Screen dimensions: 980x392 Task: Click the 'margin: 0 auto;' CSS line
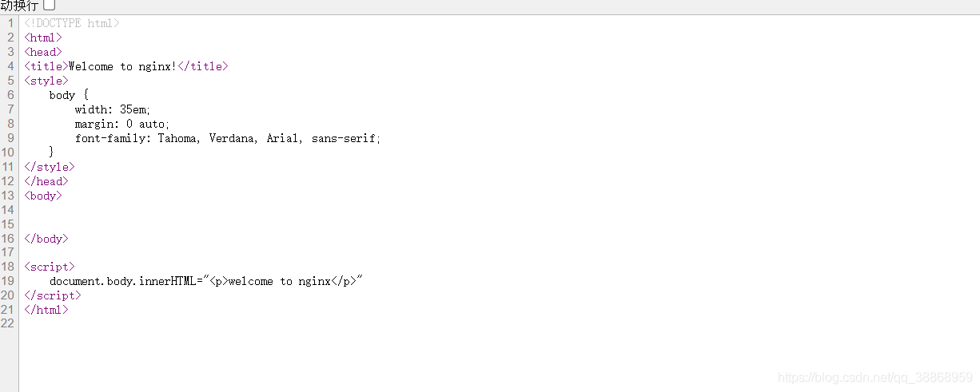coord(122,124)
